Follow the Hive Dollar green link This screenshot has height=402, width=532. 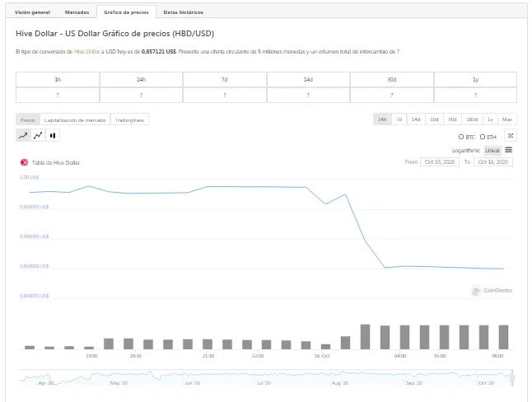click(x=86, y=52)
